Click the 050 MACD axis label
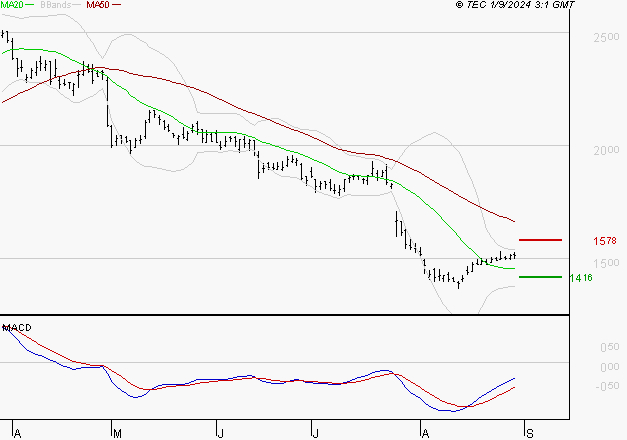Viewport: 627px width, 440px height. tap(609, 347)
